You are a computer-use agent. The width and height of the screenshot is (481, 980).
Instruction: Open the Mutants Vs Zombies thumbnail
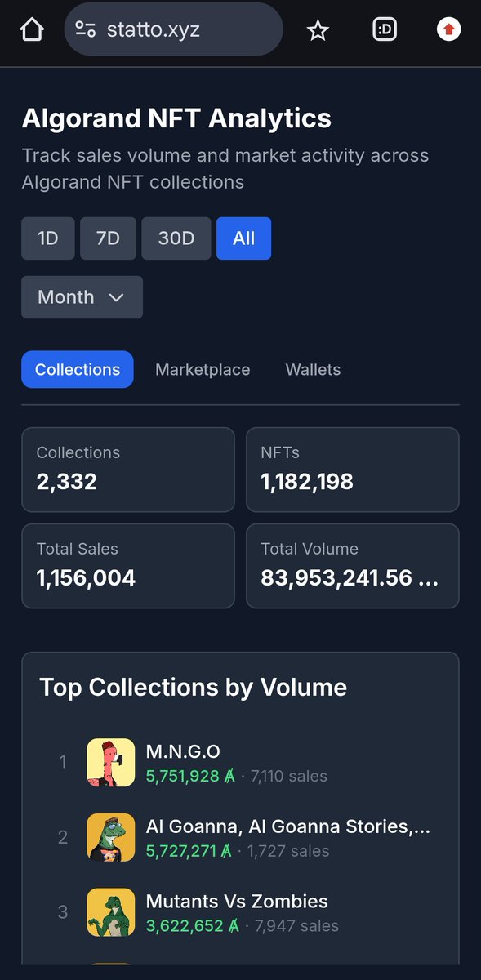[111, 912]
